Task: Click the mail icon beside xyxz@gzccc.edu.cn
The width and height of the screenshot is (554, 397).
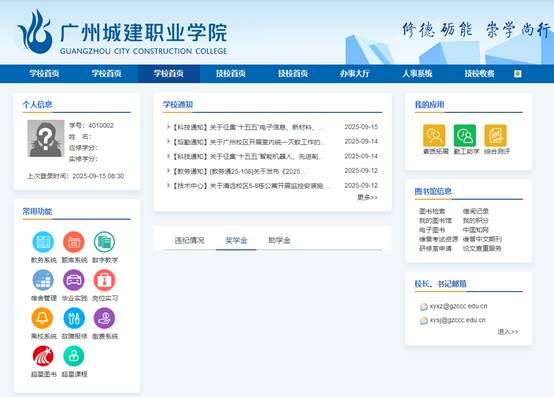Action: click(424, 307)
